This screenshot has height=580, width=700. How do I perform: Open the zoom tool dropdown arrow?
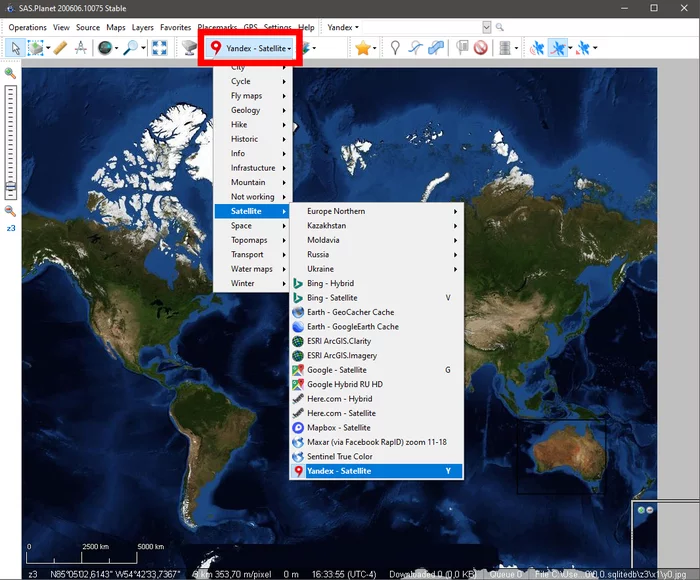point(143,48)
